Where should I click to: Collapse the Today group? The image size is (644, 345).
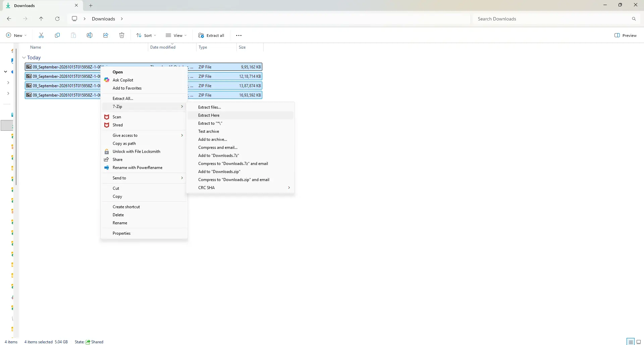pos(24,58)
